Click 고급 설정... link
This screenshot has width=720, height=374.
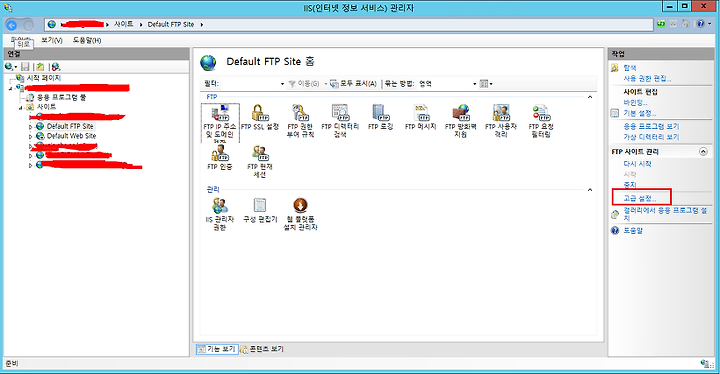pyautogui.click(x=640, y=198)
